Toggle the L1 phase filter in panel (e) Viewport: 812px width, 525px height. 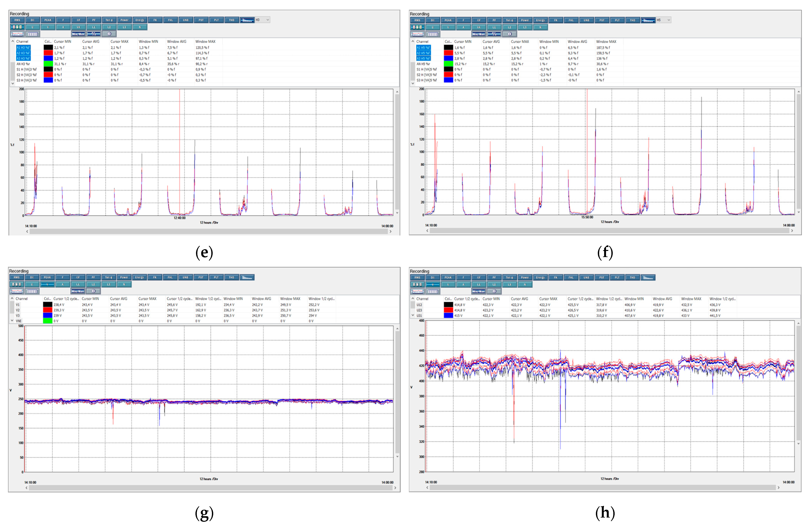coord(94,27)
